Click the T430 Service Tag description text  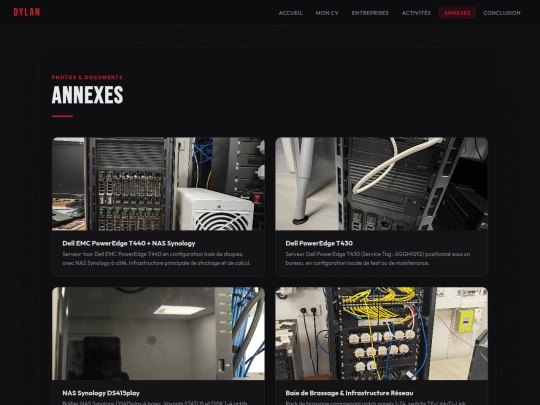(378, 259)
